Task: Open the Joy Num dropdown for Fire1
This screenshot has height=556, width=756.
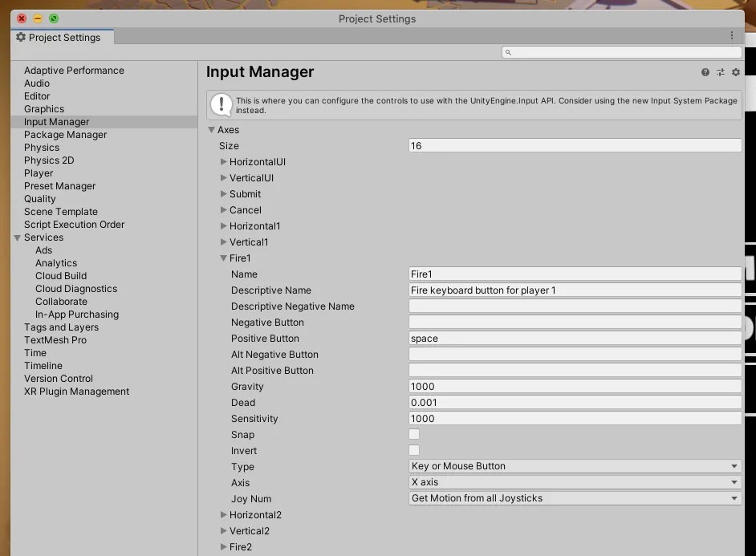Action: [x=575, y=498]
